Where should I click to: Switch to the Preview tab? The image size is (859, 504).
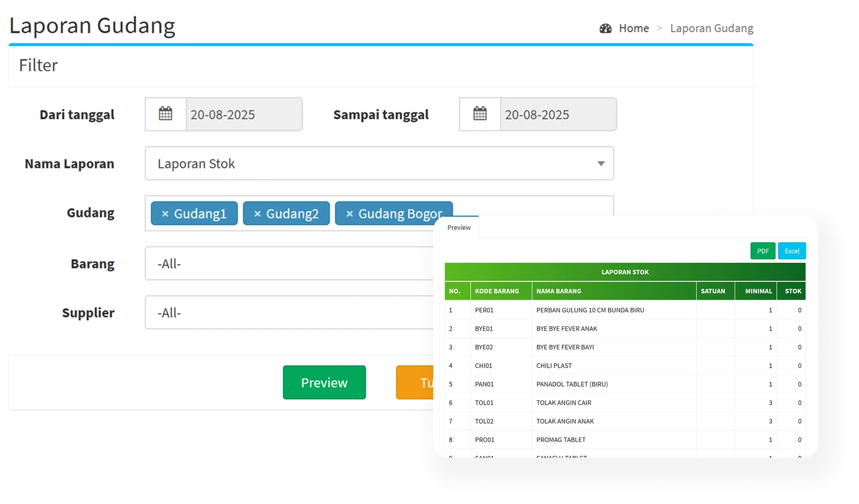click(458, 228)
